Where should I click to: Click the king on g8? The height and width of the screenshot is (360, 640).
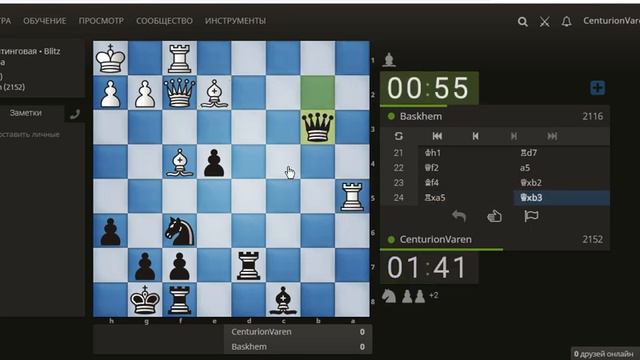[145, 300]
